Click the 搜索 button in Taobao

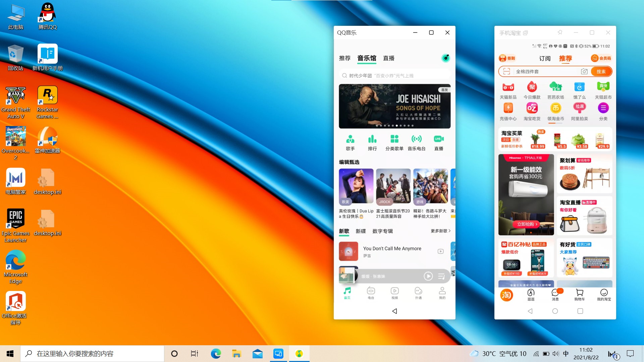[601, 71]
